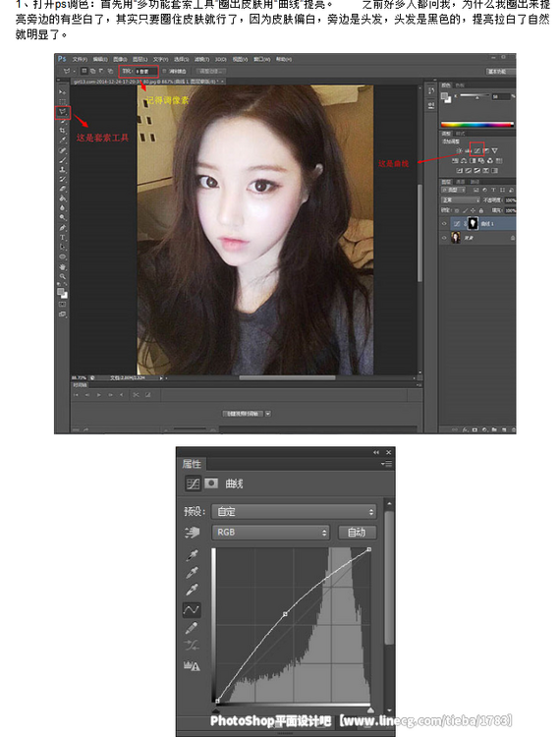Click the 调整边缘 Refine Edge button

[x=211, y=72]
